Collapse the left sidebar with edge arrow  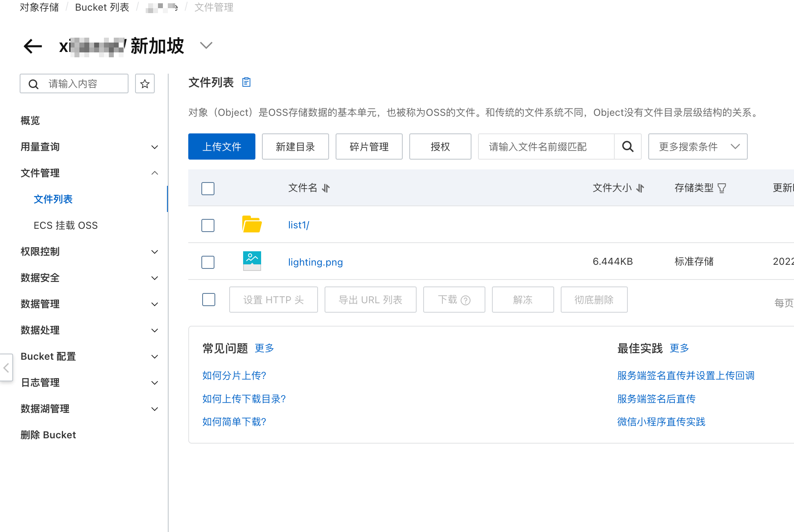tap(6, 367)
